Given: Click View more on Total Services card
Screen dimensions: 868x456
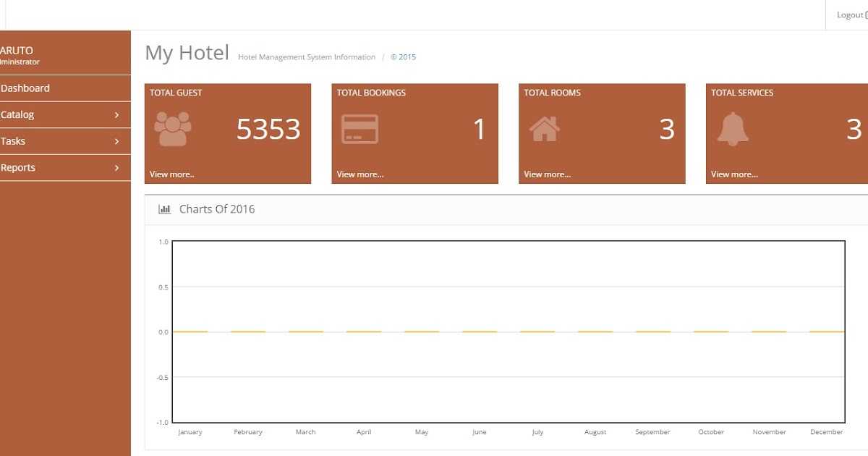Looking at the screenshot, I should pos(734,174).
